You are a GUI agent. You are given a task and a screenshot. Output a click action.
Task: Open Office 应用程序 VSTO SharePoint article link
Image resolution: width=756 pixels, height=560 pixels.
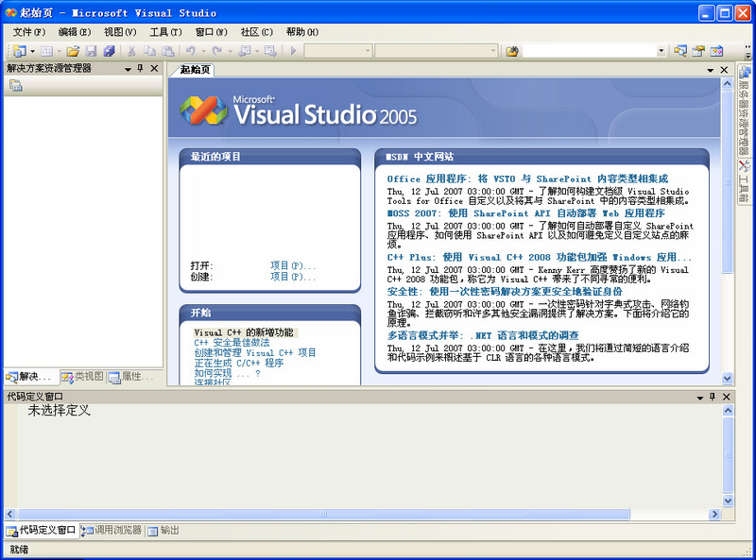(527, 178)
